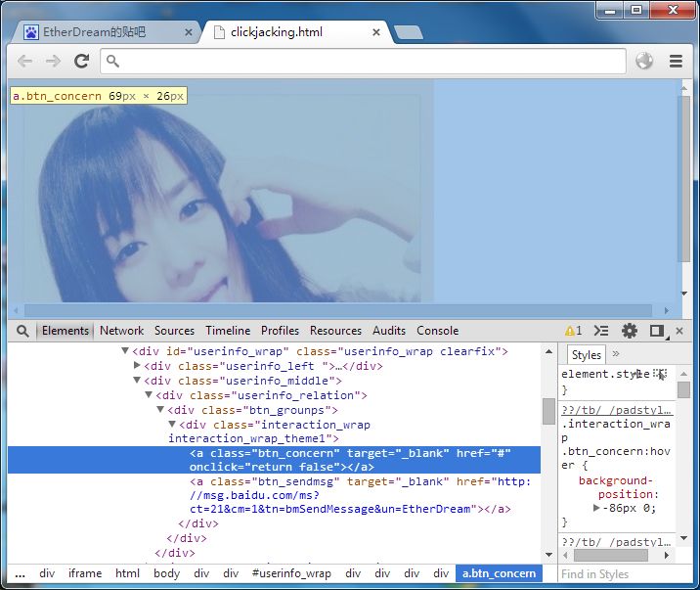Click the Find in Styles field

click(625, 574)
